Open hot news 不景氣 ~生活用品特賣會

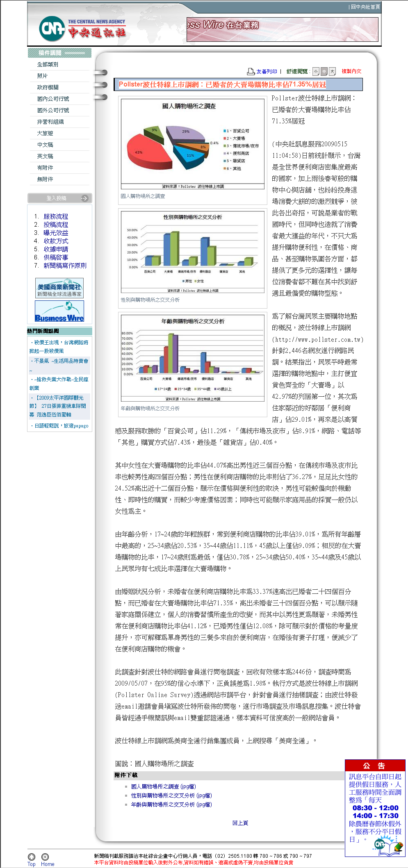[59, 365]
